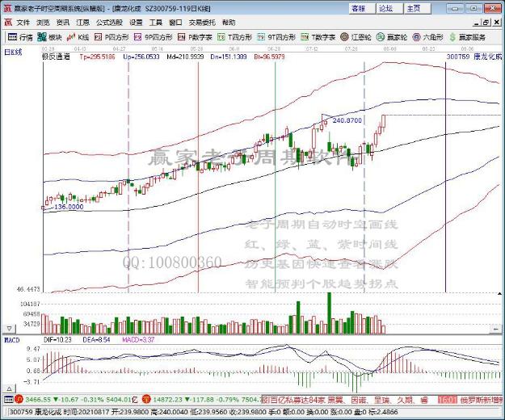Open the P数字表 number table
505x420 pixels.
point(195,37)
